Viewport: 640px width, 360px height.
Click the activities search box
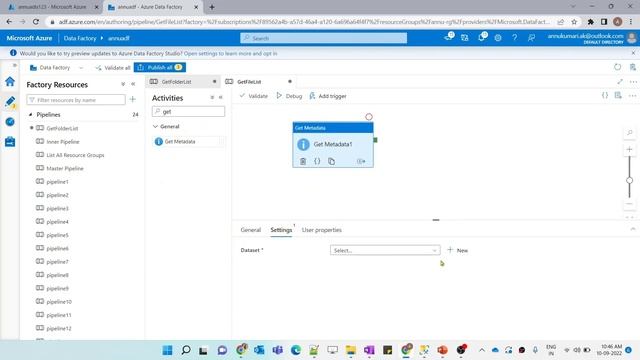188,111
